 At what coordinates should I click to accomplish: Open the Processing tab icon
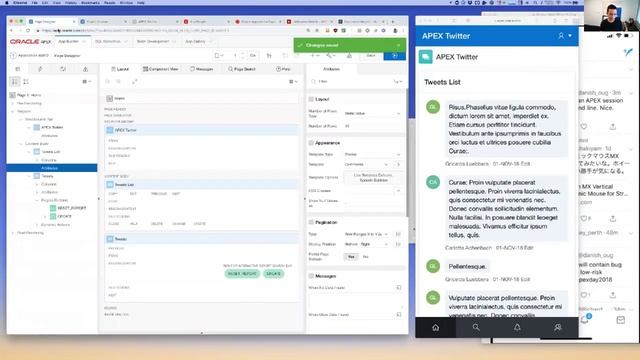click(x=62, y=69)
